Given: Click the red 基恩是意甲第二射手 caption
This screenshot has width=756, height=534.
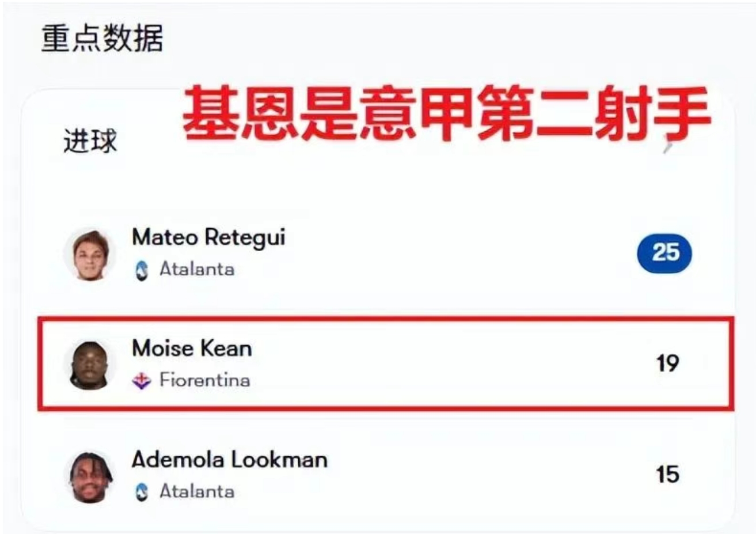Looking at the screenshot, I should point(446,113).
